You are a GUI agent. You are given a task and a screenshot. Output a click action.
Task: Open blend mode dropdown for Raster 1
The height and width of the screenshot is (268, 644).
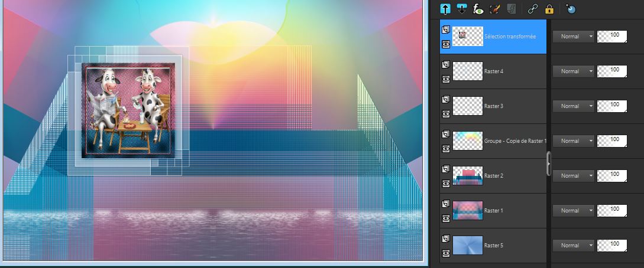click(x=574, y=211)
